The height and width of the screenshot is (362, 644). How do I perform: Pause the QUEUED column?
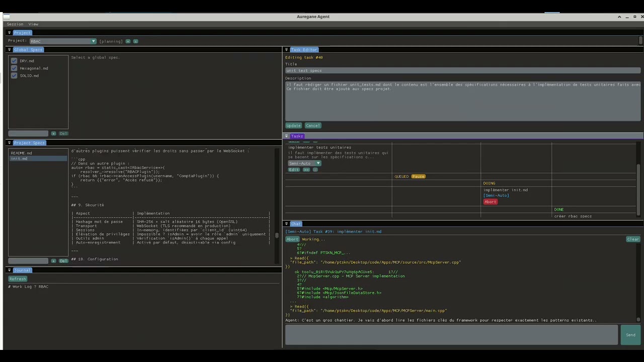pyautogui.click(x=418, y=176)
